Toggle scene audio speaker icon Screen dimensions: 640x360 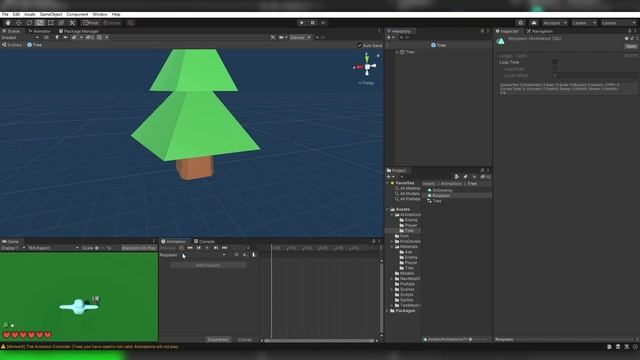pos(65,38)
